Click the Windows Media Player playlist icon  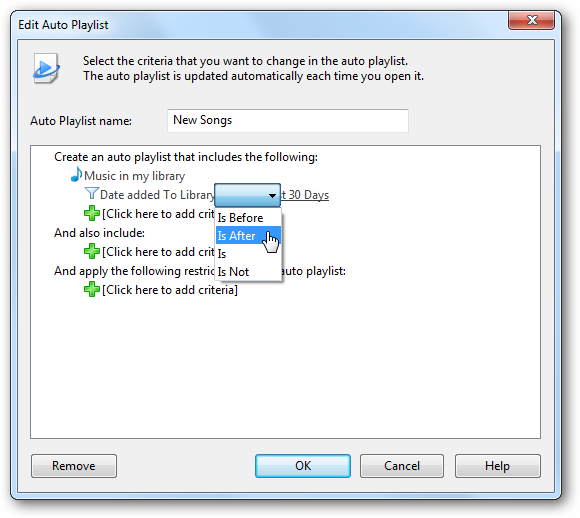click(x=46, y=68)
